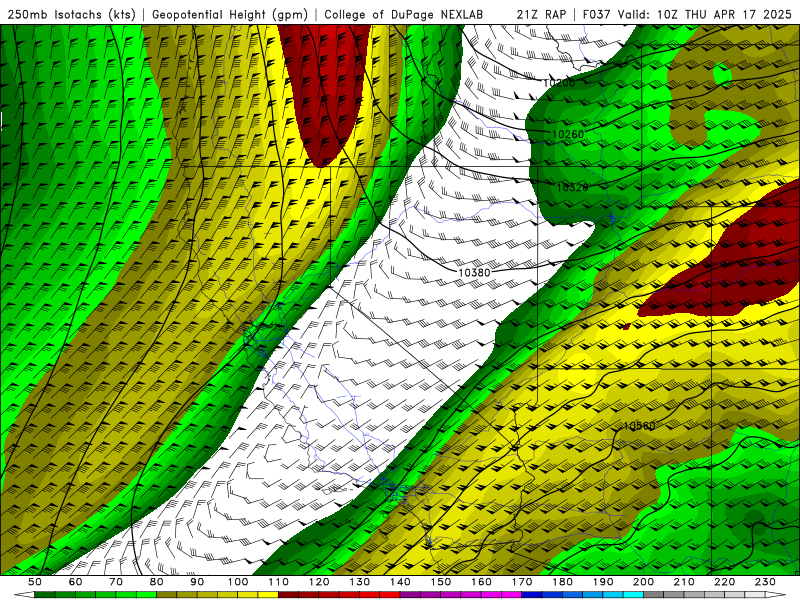Click the 10260 height contour label
Screen dimensions: 800x600
click(568, 134)
